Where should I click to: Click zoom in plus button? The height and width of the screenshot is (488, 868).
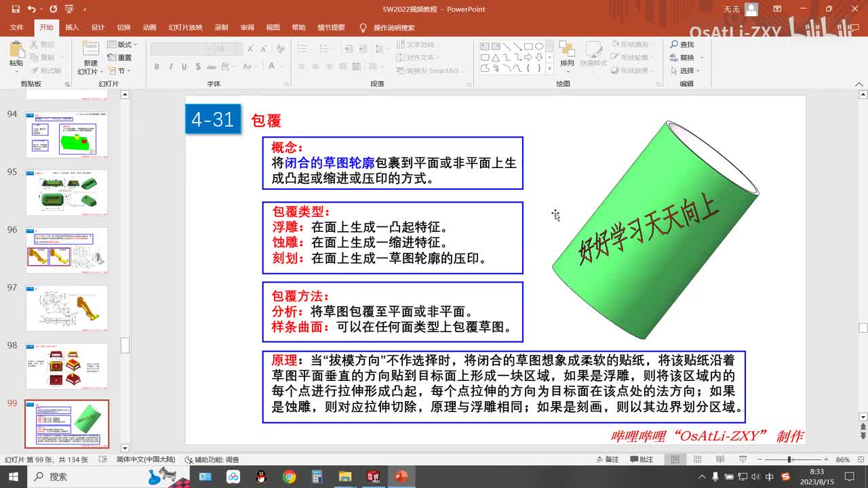825,460
